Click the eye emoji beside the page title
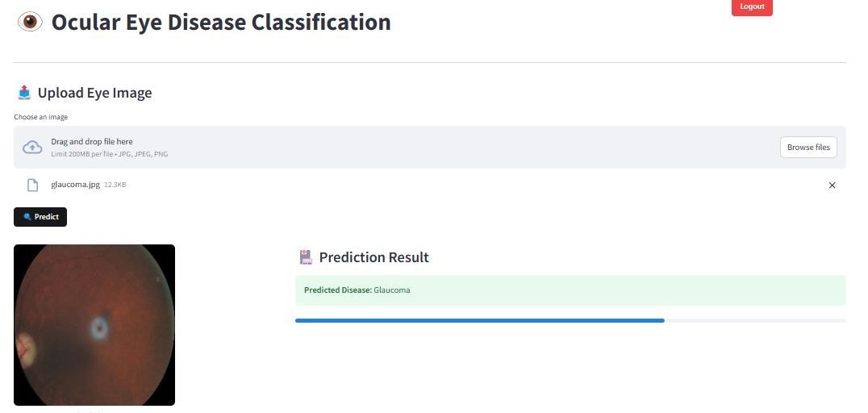 coord(30,22)
